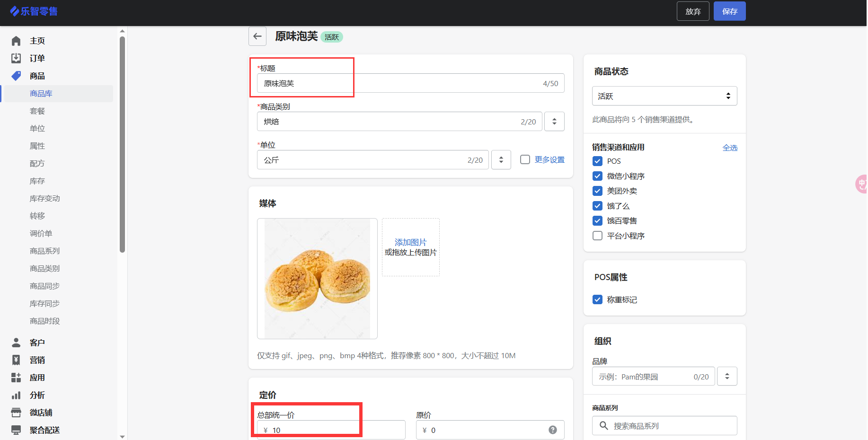Click the 品牌 input field

[x=654, y=377]
